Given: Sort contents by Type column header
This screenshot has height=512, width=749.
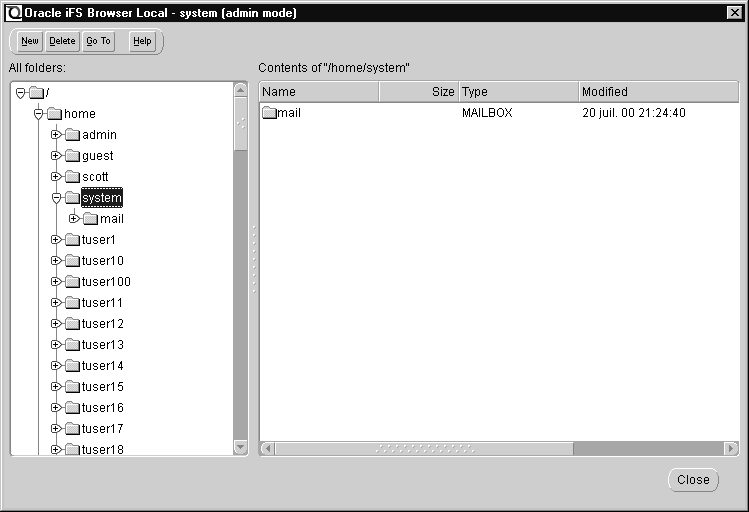Looking at the screenshot, I should coord(519,92).
